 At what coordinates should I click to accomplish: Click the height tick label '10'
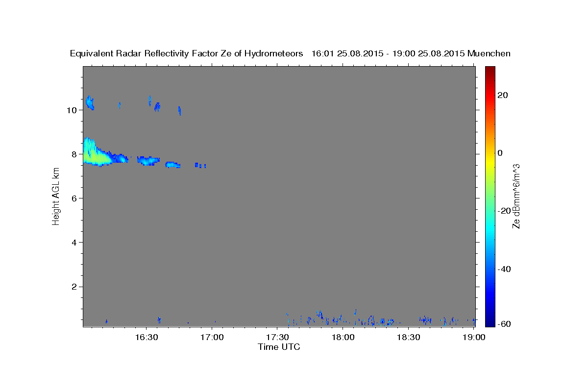point(71,110)
